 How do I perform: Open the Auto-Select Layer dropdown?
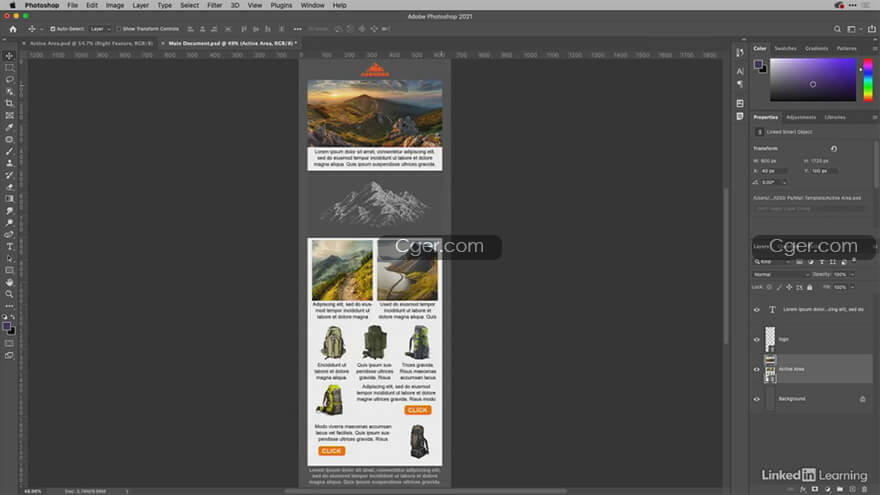[100, 29]
